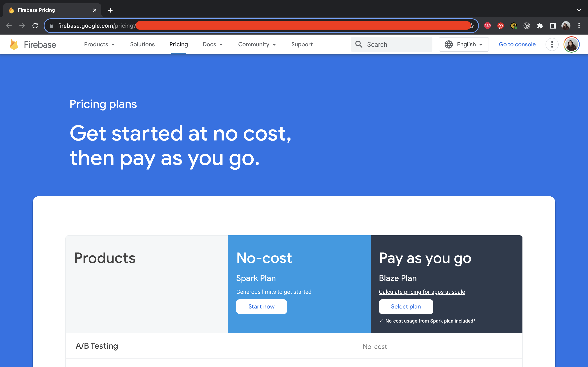Click Select plan under Blaze Plan
This screenshot has width=588, height=367.
[x=405, y=307]
